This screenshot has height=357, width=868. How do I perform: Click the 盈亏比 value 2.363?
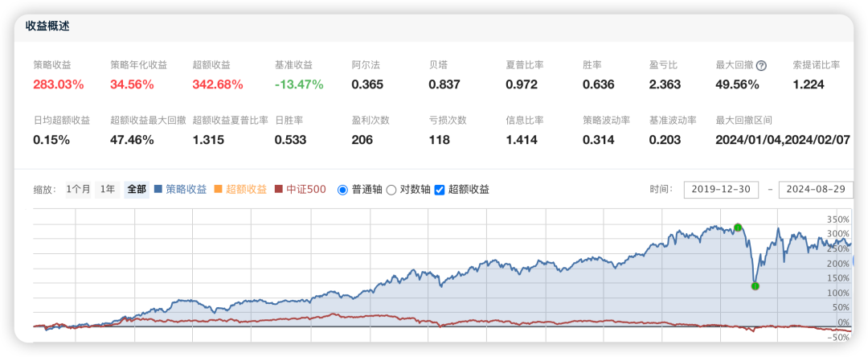tap(665, 84)
